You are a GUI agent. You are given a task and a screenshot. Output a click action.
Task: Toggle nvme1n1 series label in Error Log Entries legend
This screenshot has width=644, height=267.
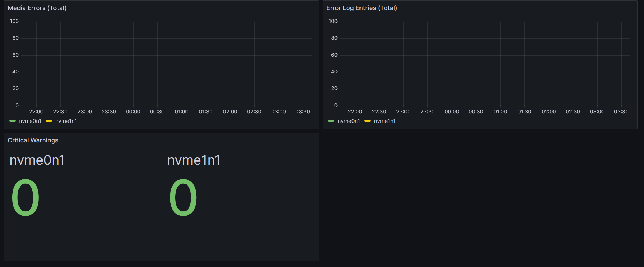pos(385,121)
